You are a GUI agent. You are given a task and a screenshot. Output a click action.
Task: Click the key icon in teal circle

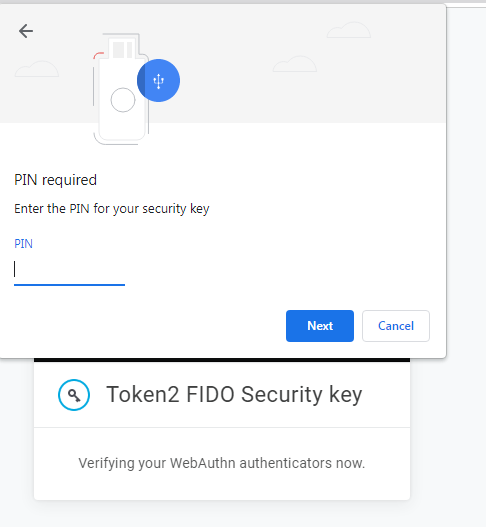[x=74, y=395]
